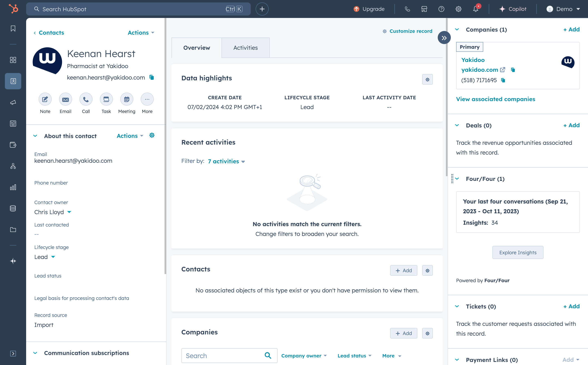
Task: Copy the contact email address icon
Action: coord(152,77)
